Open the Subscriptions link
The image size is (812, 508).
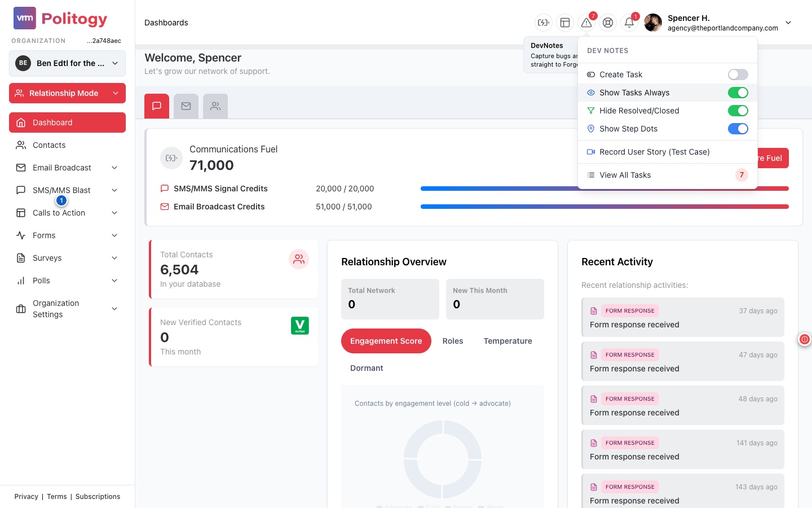(98, 497)
